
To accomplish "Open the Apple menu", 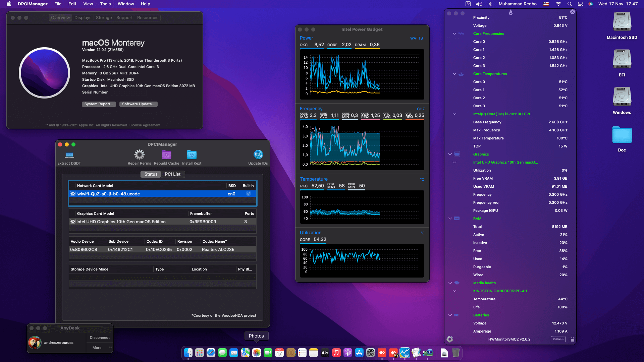I will tap(9, 4).
